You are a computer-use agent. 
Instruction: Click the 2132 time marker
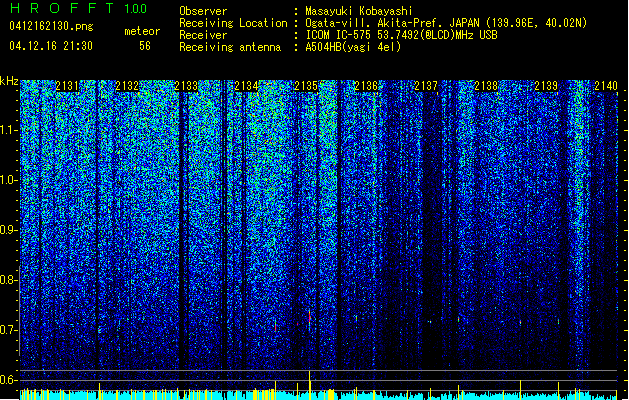(x=127, y=86)
